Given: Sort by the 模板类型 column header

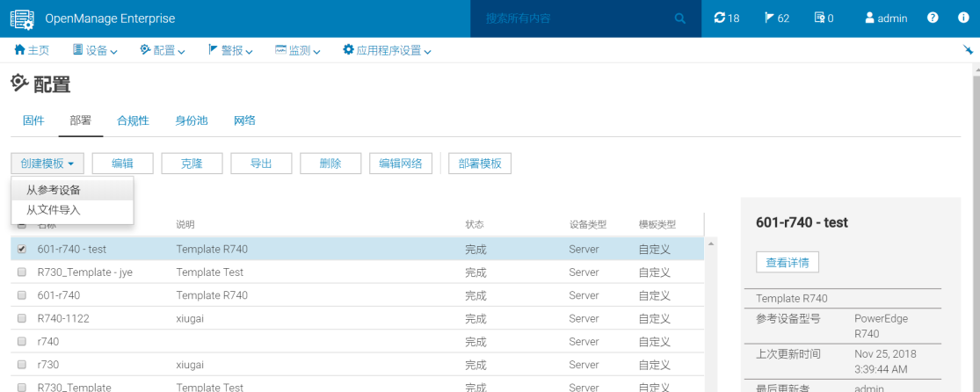Looking at the screenshot, I should coord(657,224).
